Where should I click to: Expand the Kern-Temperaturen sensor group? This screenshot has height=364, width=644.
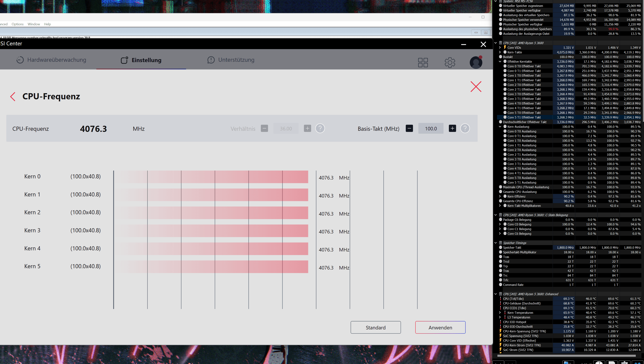(x=500, y=313)
